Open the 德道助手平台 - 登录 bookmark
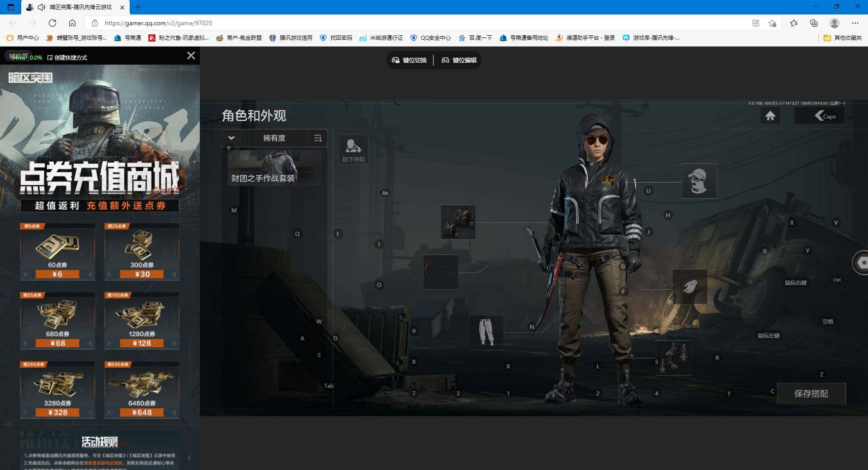 click(585, 38)
